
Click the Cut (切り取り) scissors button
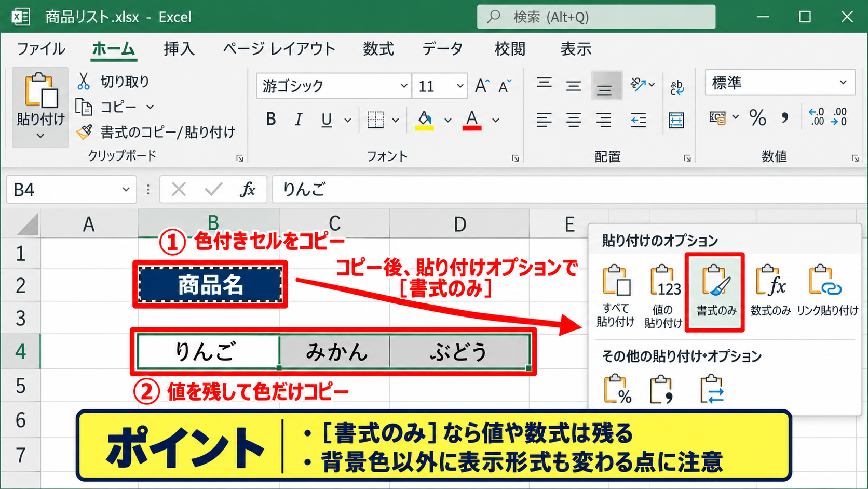[x=114, y=82]
